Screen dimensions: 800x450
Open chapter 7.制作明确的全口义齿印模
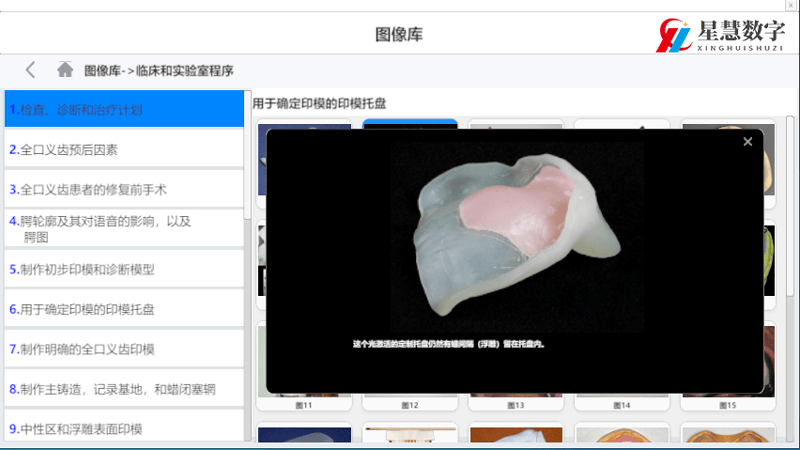click(124, 349)
